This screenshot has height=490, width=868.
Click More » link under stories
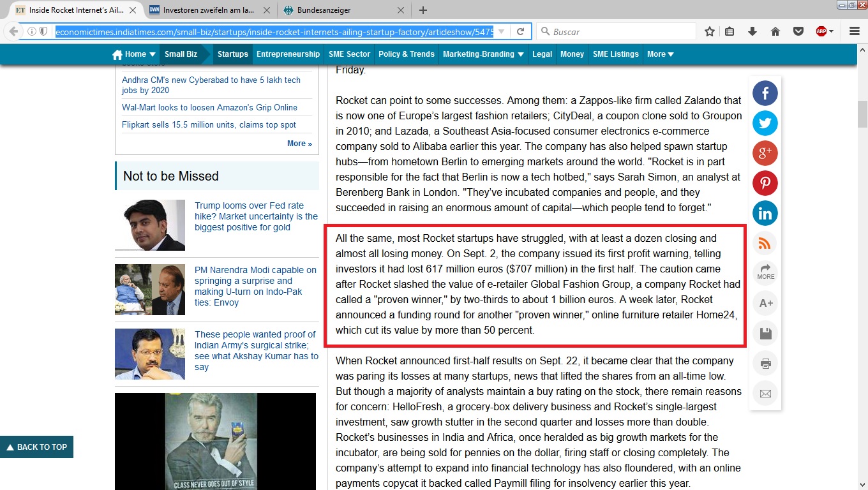tap(299, 144)
